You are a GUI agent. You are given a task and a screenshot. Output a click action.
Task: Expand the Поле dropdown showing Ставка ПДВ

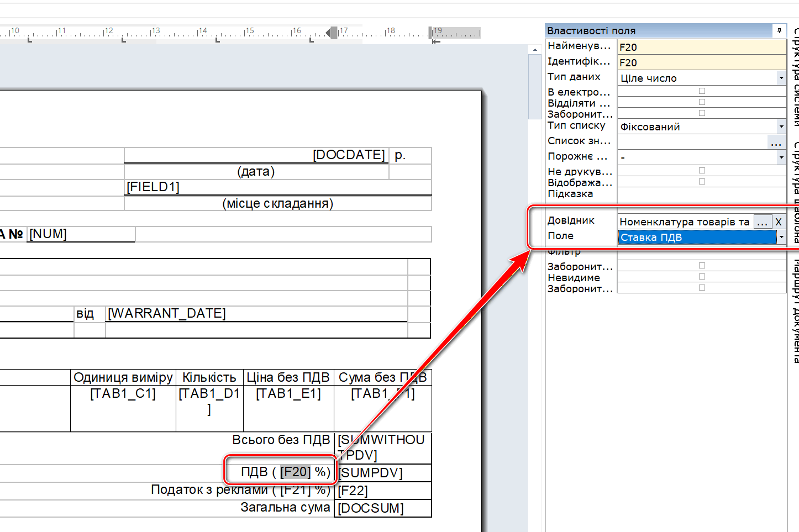click(781, 238)
